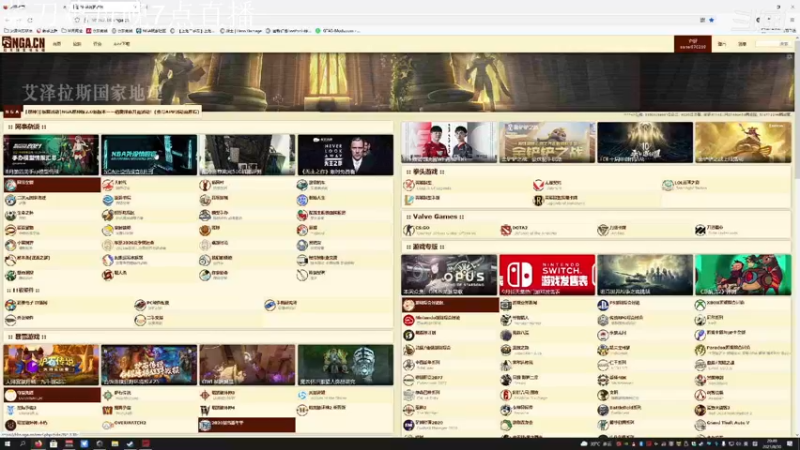Open the system clock in the taskbar
Screen dimensions: 800x450
tap(772, 444)
